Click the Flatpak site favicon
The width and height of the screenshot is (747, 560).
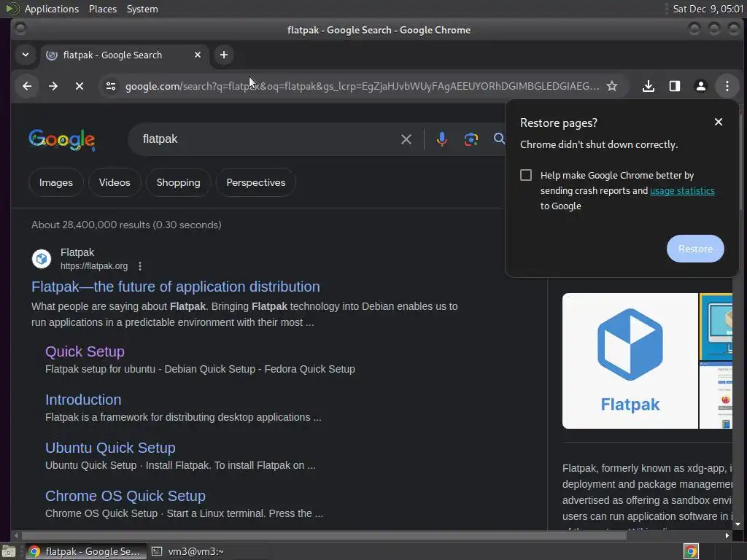pos(42,259)
